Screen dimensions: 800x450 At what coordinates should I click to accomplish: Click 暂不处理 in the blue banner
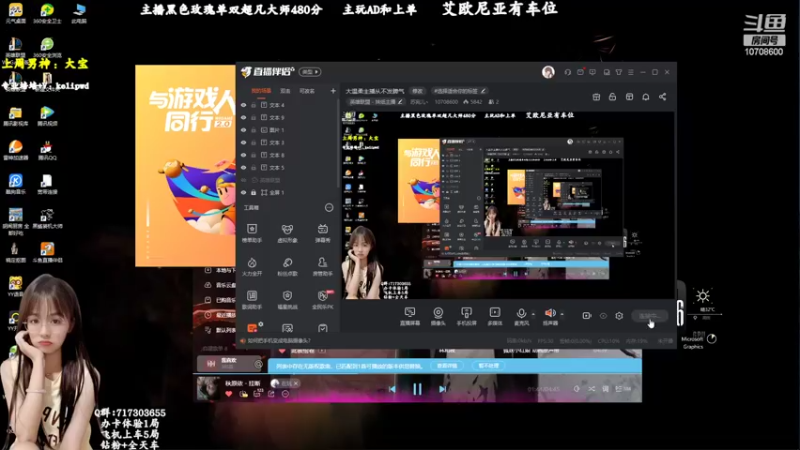click(488, 366)
